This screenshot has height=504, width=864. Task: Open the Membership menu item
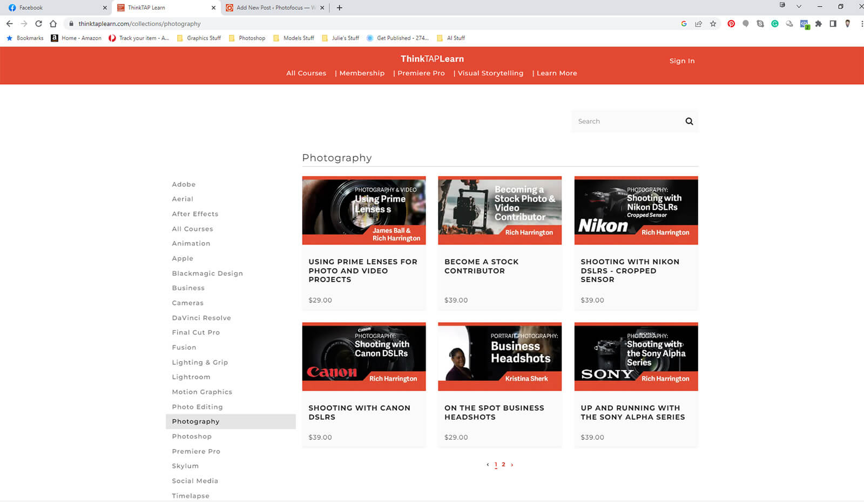pyautogui.click(x=362, y=73)
